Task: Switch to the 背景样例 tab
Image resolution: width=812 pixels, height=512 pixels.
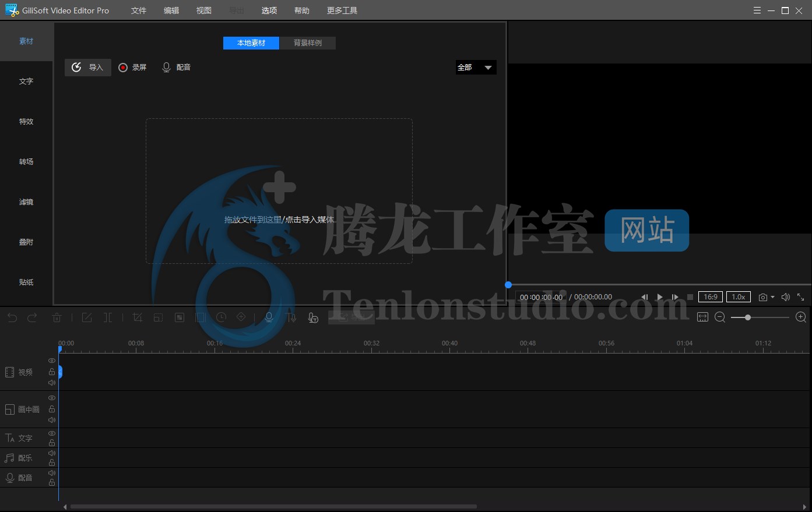Action: pyautogui.click(x=308, y=43)
